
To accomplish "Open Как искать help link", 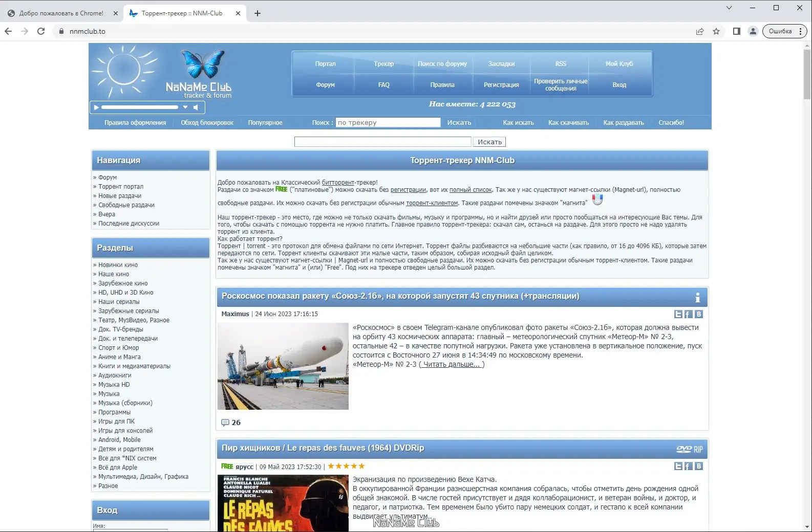I will [x=518, y=123].
